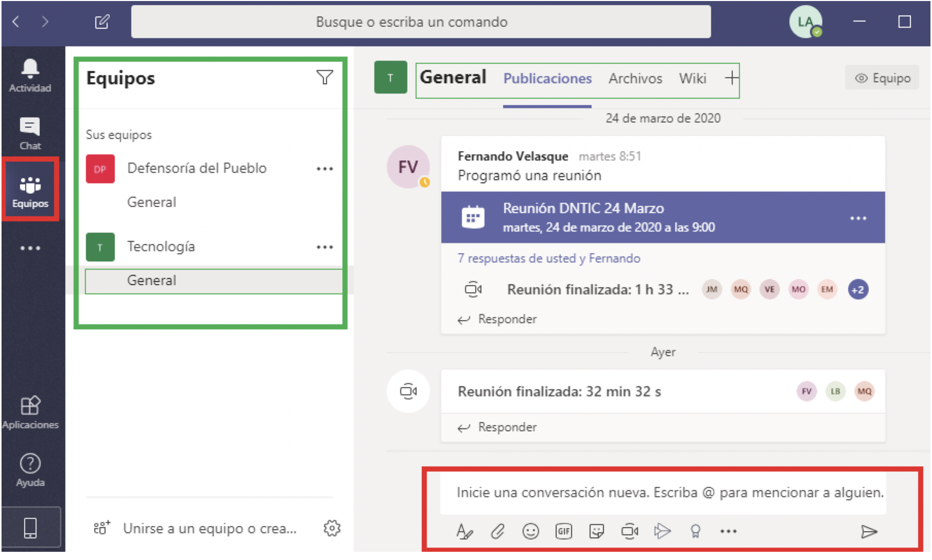Click Unirse a un equipo o crear link
Image resolution: width=932 pixels, height=560 pixels.
pos(210,529)
